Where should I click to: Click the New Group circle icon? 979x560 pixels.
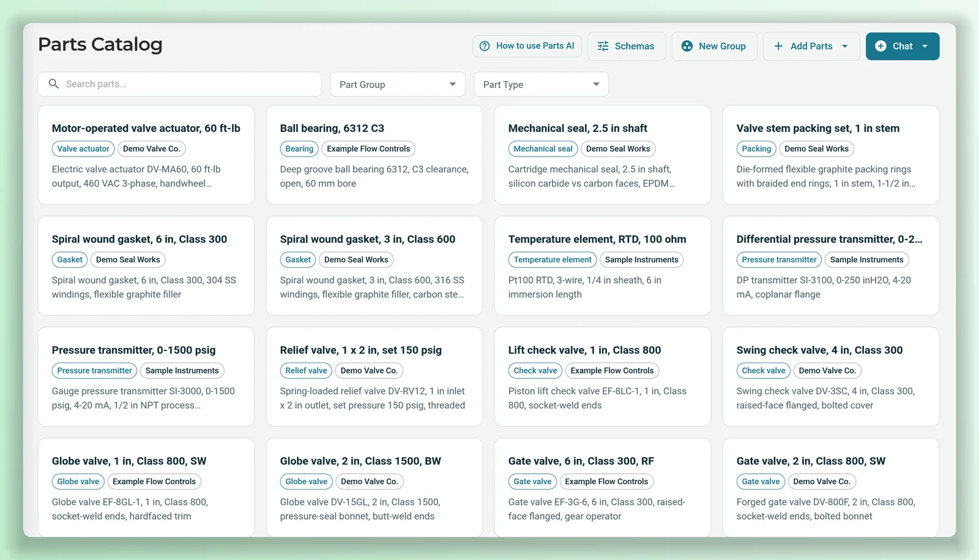687,46
